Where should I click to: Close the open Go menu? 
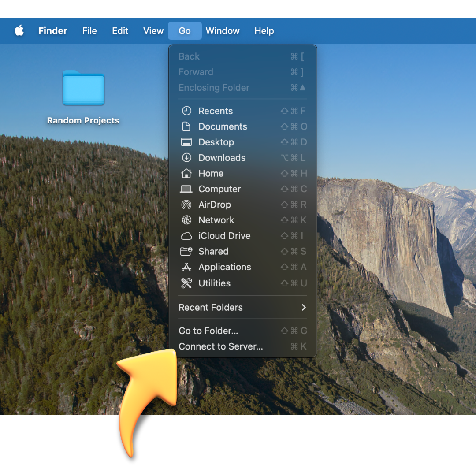185,31
